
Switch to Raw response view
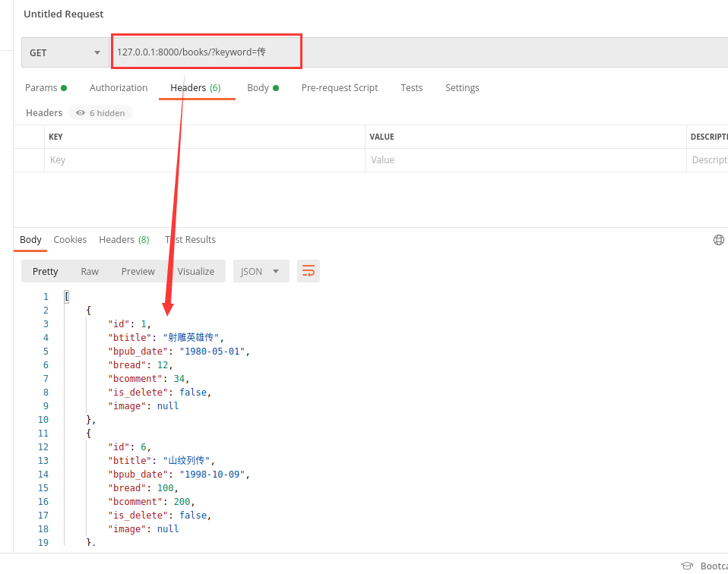click(90, 272)
